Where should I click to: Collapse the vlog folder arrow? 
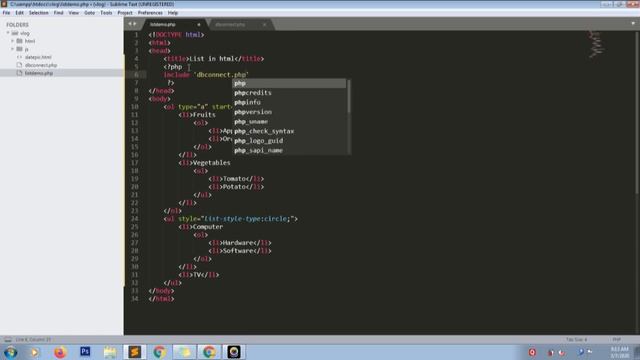tap(8, 33)
